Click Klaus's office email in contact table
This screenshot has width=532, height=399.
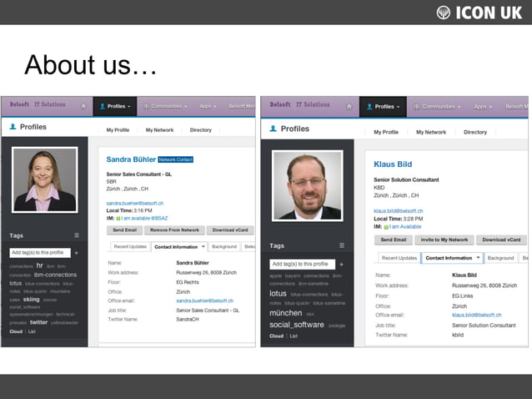click(476, 316)
